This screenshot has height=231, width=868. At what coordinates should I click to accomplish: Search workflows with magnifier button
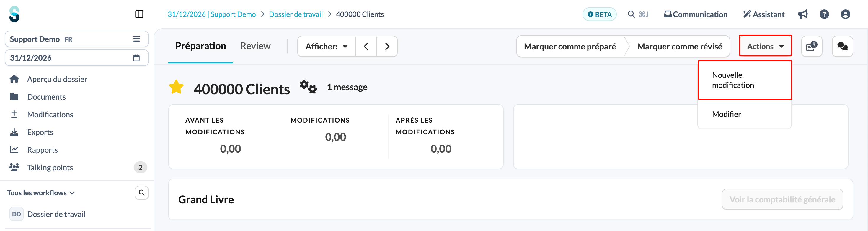coord(141,193)
